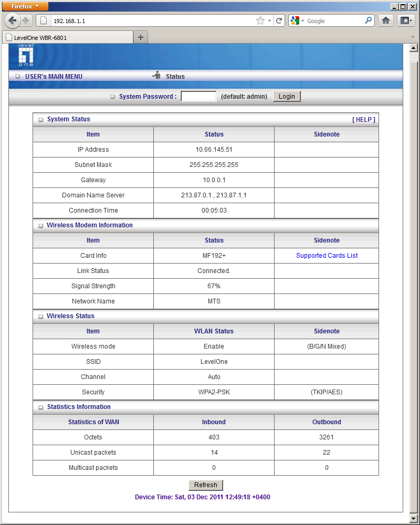
Task: Click the Wireless Status bullet icon
Action: 40,317
